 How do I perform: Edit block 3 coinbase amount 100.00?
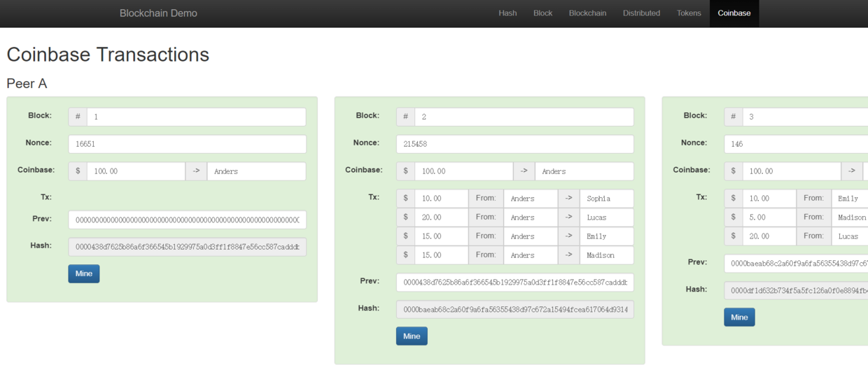coord(792,171)
